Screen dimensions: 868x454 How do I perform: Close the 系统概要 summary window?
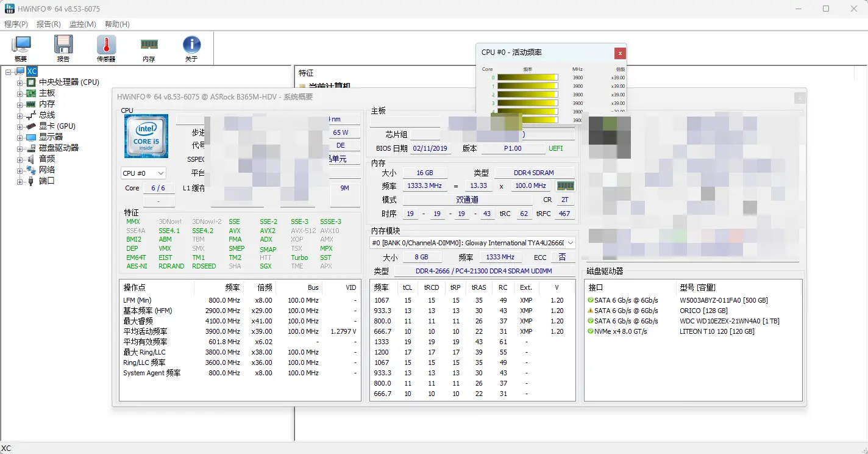click(x=800, y=98)
